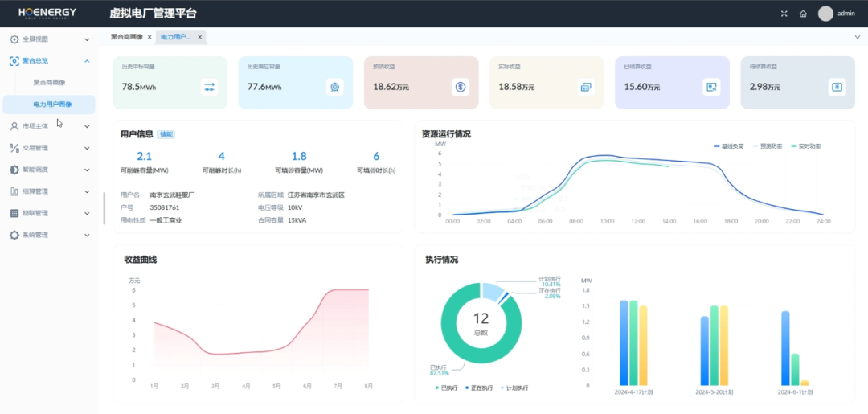
Task: Click the 历史响应容量 card's target icon
Action: click(x=334, y=87)
